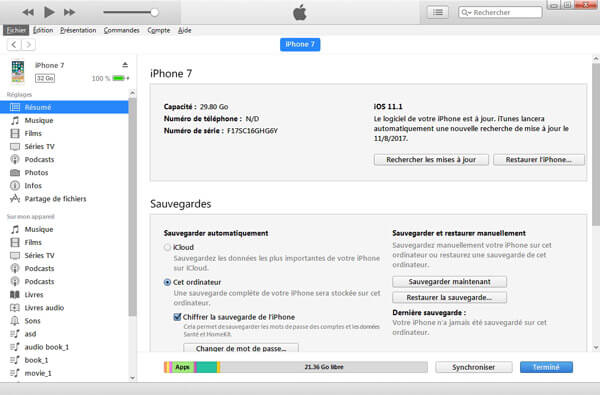The width and height of the screenshot is (600, 395).
Task: Click the Apps segment in storage bar
Action: click(183, 367)
